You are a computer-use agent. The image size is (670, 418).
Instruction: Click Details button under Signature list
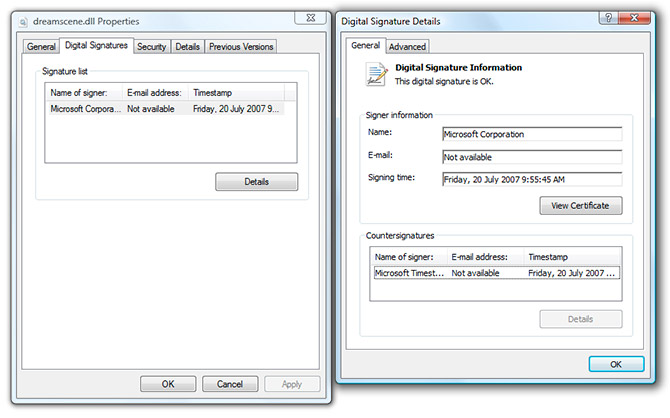(x=256, y=182)
